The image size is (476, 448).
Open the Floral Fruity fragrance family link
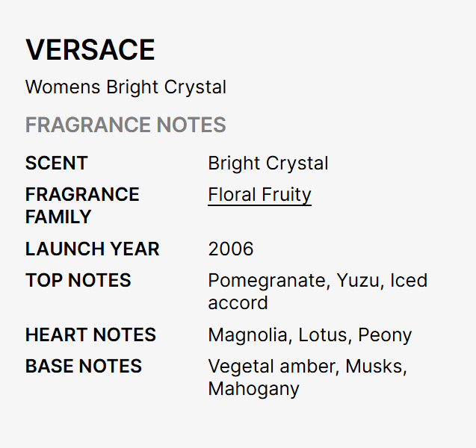tap(259, 195)
